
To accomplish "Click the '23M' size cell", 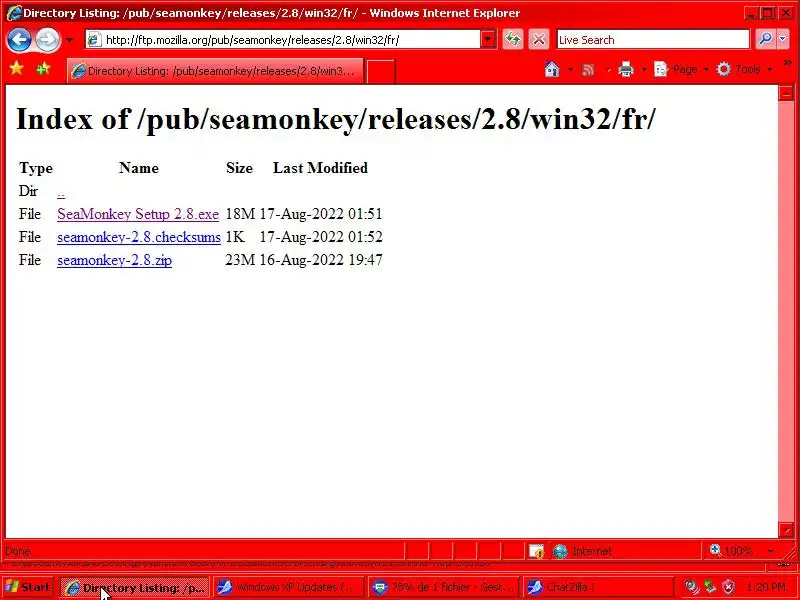I will coord(240,260).
